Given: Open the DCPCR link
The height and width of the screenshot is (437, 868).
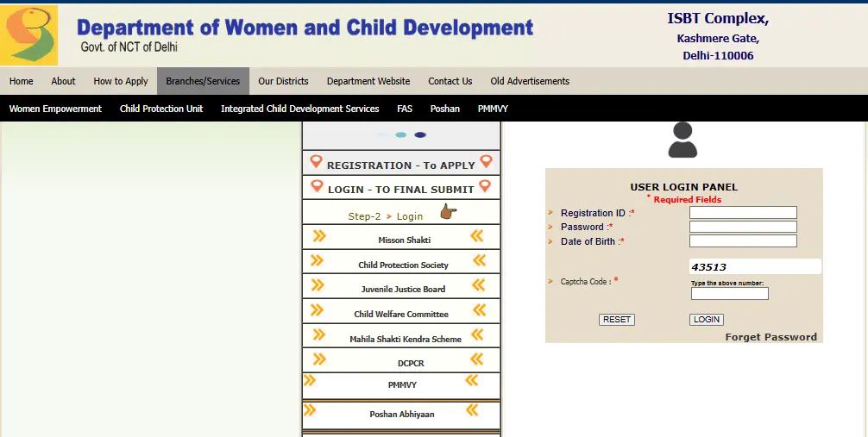Looking at the screenshot, I should (x=411, y=364).
